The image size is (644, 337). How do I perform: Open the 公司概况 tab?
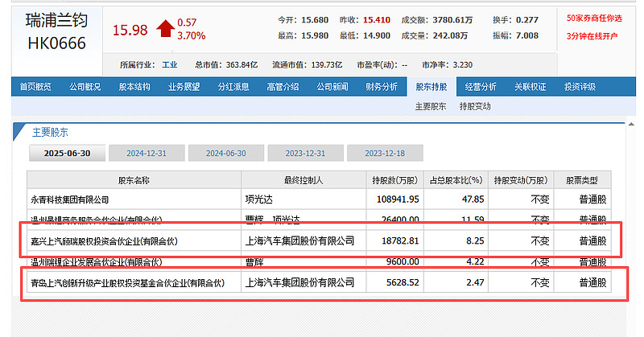pos(85,87)
